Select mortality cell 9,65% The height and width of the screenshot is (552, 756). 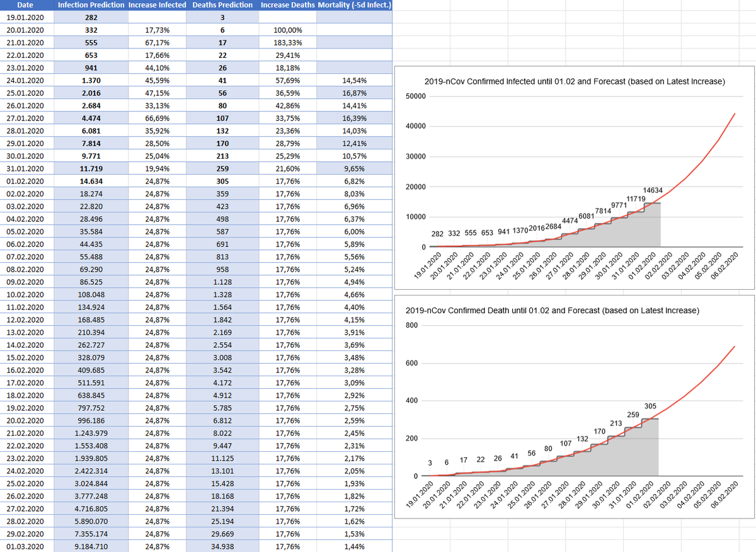point(355,169)
